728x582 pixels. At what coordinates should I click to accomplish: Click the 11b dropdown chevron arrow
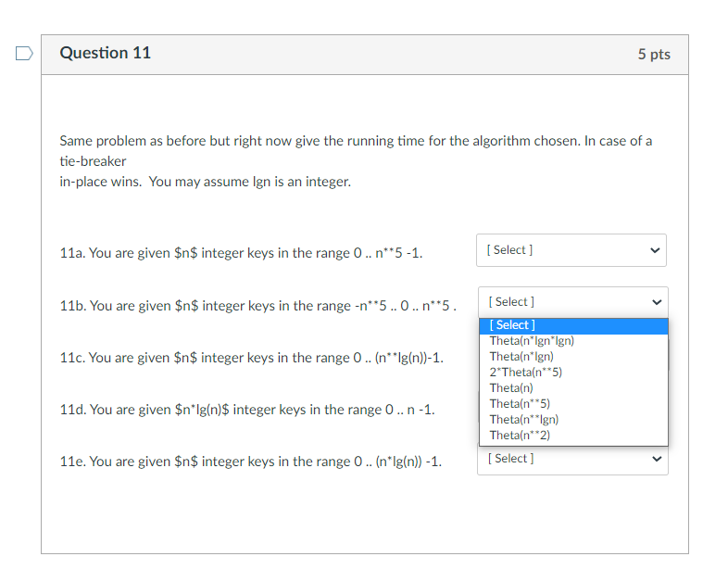point(657,302)
